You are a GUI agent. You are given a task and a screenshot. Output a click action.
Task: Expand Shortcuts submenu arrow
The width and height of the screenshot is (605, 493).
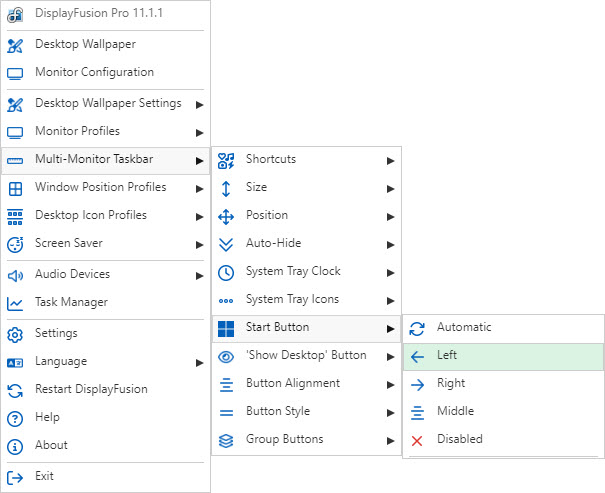click(x=390, y=160)
